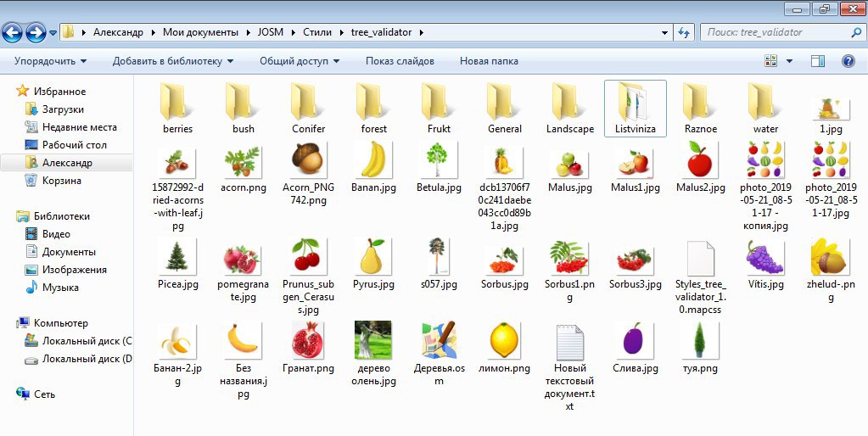Select the Listviniza folder
868x436 pixels.
(x=635, y=109)
